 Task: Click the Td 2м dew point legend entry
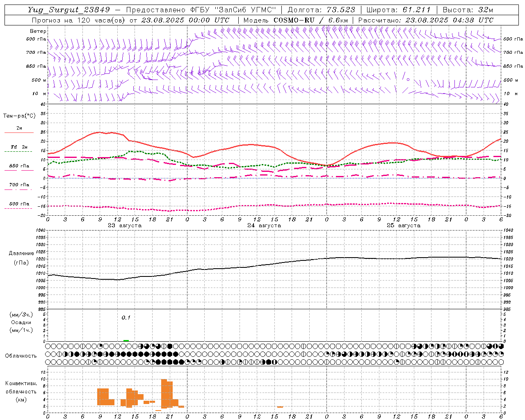(x=19, y=147)
